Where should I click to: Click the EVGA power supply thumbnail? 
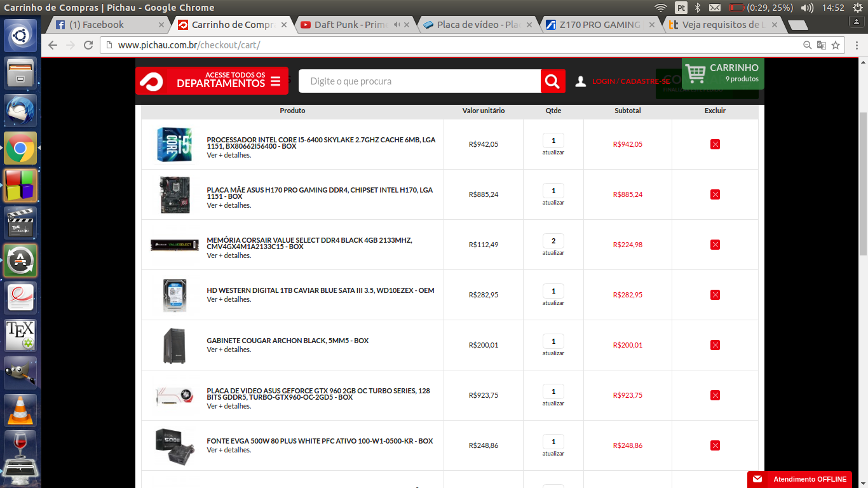(x=175, y=446)
